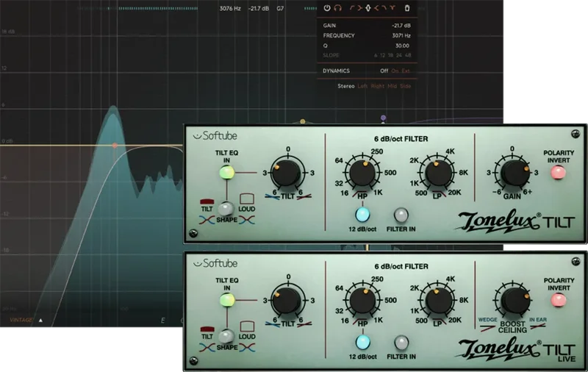Choose slope value 48
This screenshot has height=372, width=588.
[408, 55]
